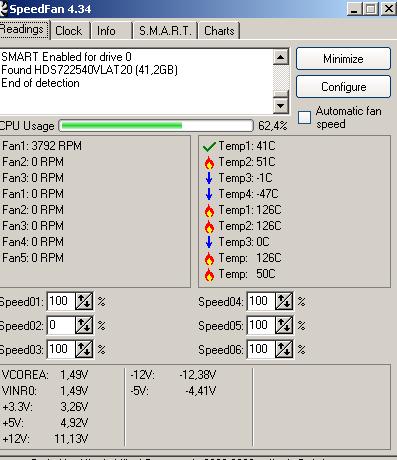Click the Speed01 value field

61,301
